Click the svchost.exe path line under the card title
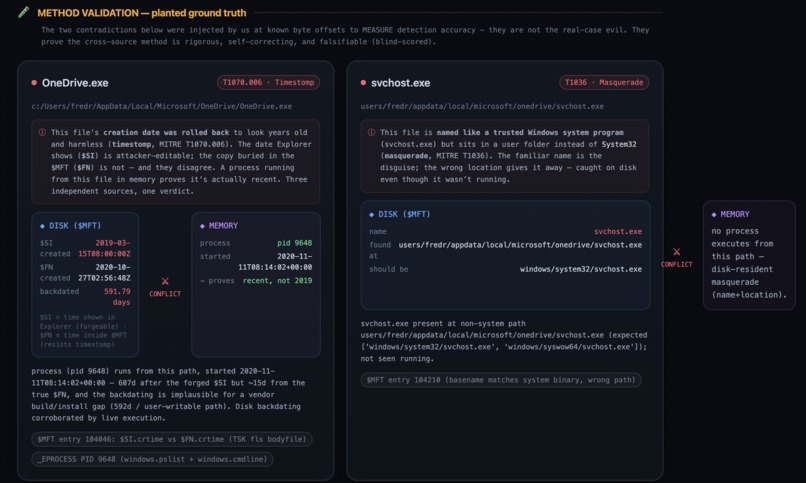The height and width of the screenshot is (483, 806). (482, 106)
